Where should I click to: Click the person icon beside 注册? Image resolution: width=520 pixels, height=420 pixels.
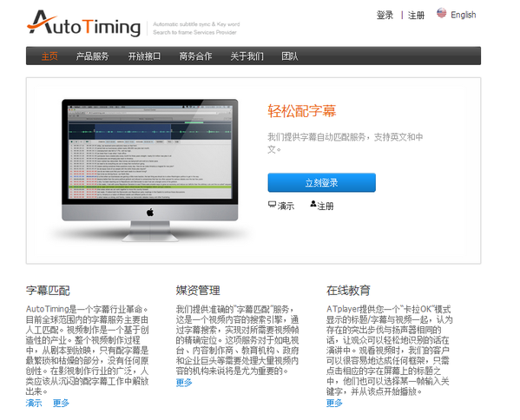313,204
